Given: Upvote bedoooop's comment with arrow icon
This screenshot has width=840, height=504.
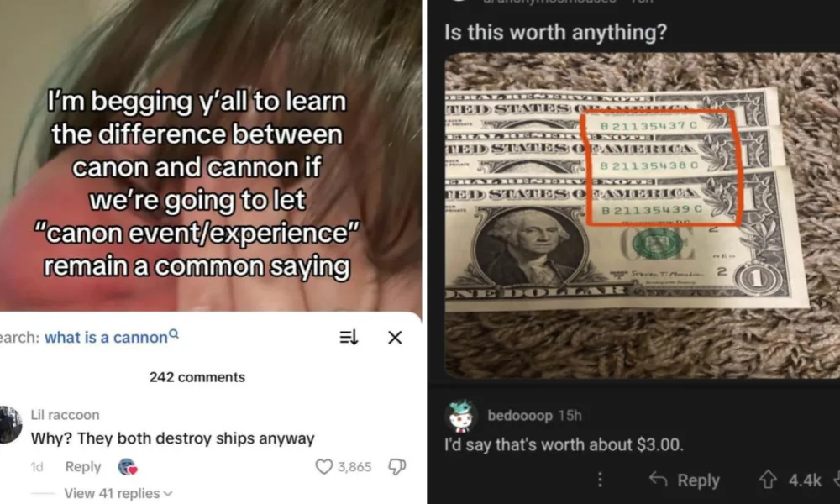Looking at the screenshot, I should pos(768,480).
